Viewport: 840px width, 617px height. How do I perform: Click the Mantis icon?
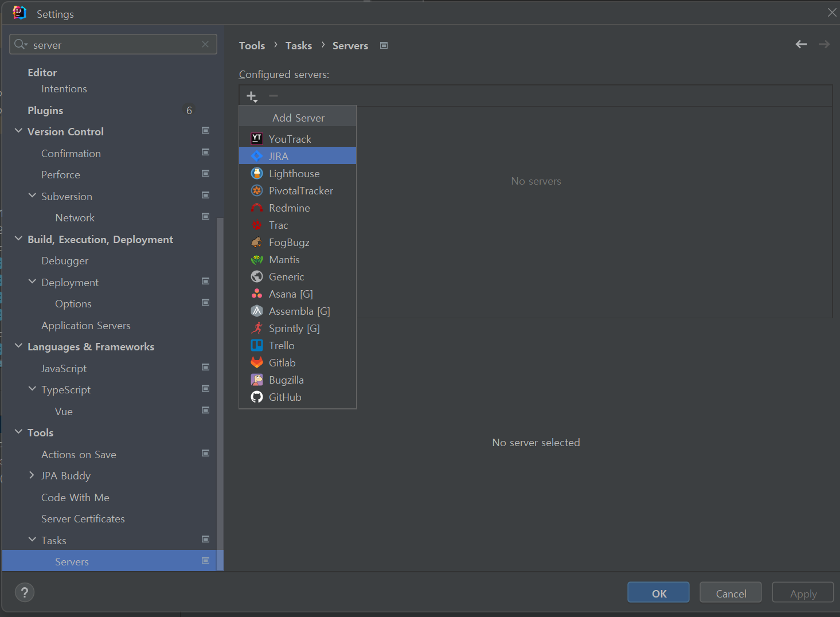[x=257, y=259]
